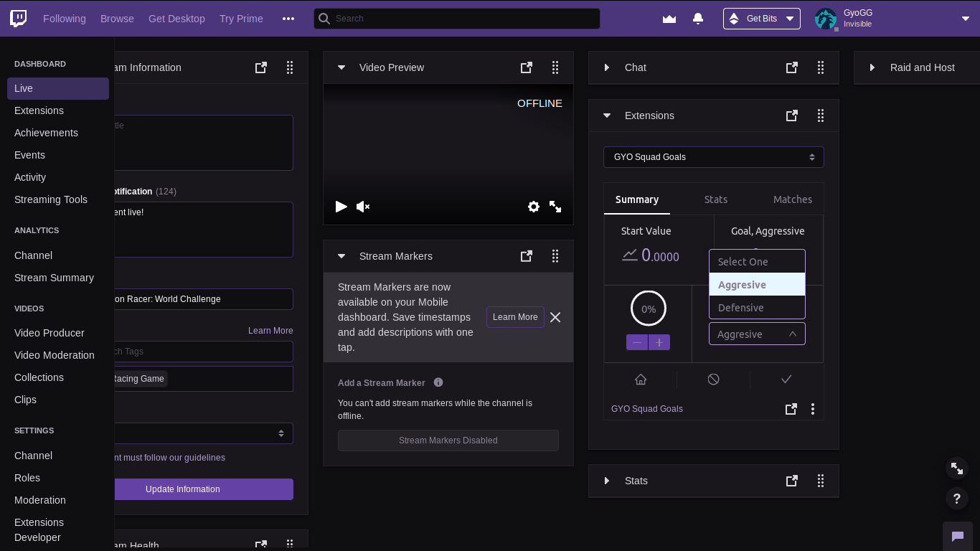The height and width of the screenshot is (551, 980).
Task: Open the language select in Stream Information
Action: [x=204, y=433]
